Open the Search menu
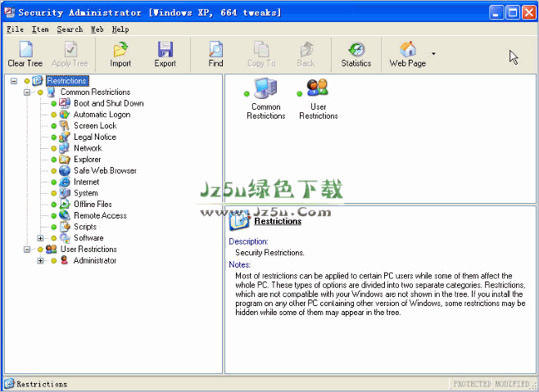The height and width of the screenshot is (392, 539). [x=70, y=29]
